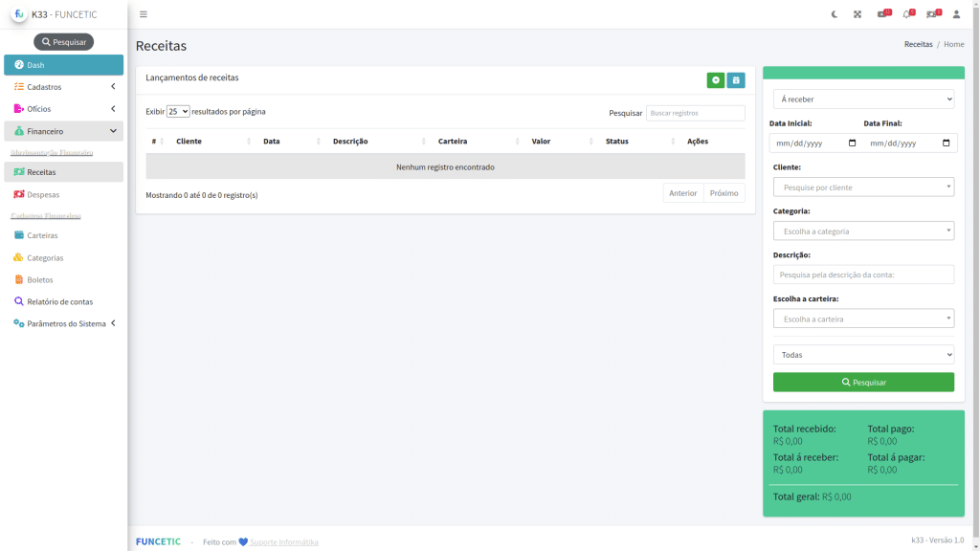Click the Buscar registros search field
Screen dimensions: 980x551
click(695, 113)
